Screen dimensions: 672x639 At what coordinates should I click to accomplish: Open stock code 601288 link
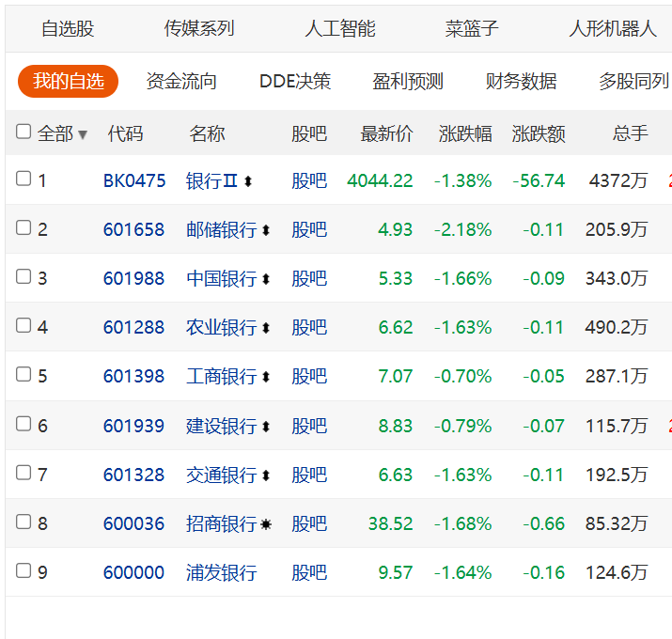(x=133, y=327)
